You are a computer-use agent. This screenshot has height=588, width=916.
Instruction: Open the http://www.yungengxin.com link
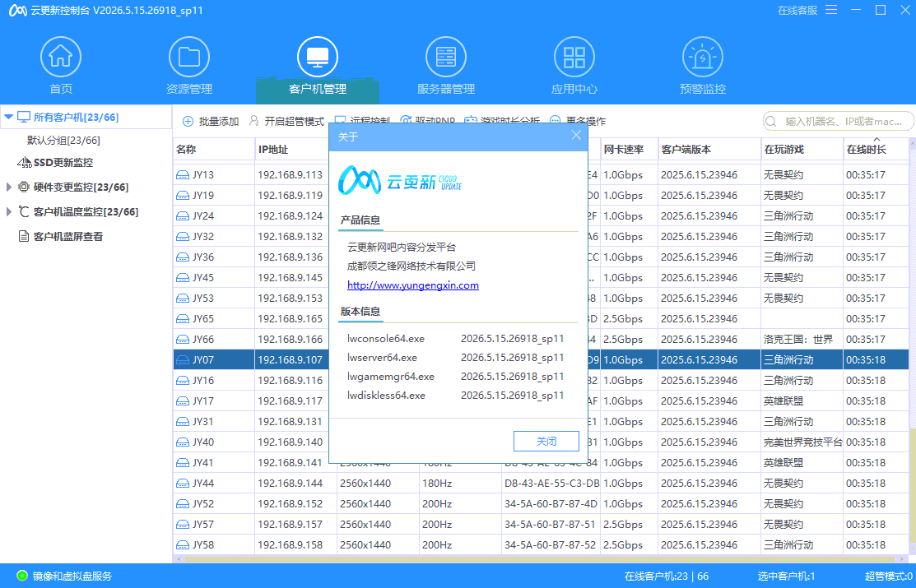(x=413, y=285)
